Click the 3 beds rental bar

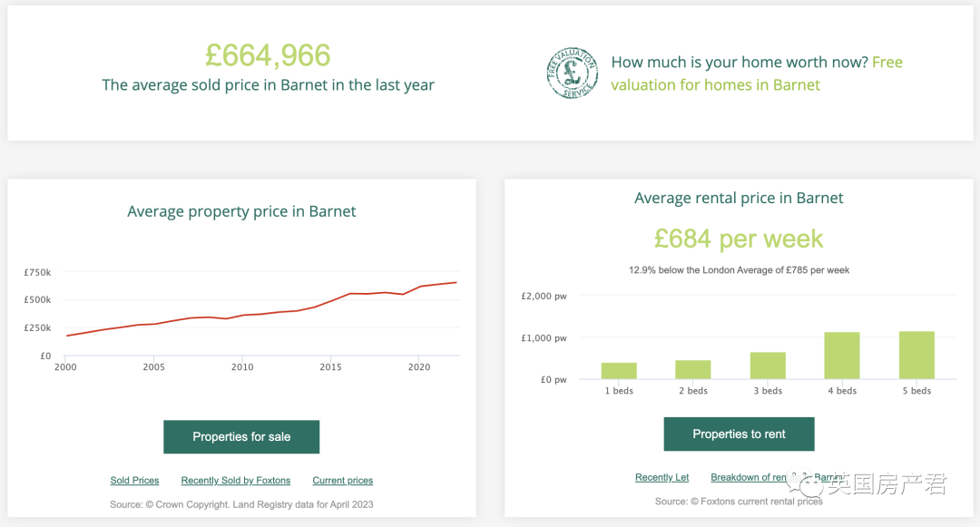(x=768, y=366)
